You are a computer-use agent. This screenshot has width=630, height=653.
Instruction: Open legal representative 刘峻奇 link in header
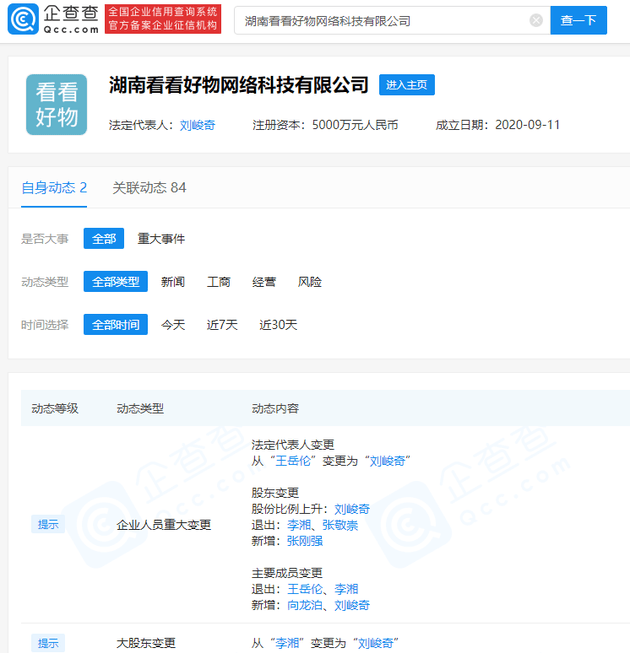[x=197, y=125]
